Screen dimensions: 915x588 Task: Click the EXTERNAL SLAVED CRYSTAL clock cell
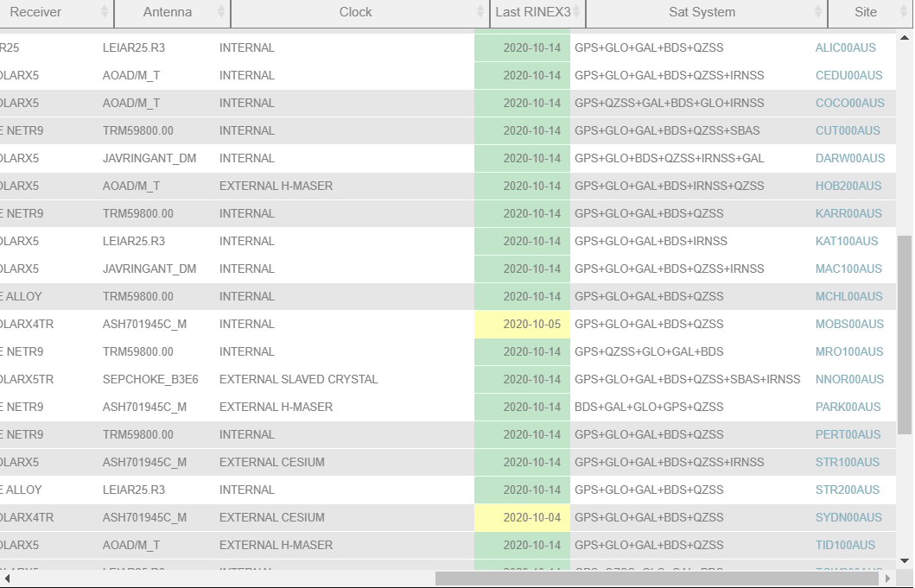point(299,379)
